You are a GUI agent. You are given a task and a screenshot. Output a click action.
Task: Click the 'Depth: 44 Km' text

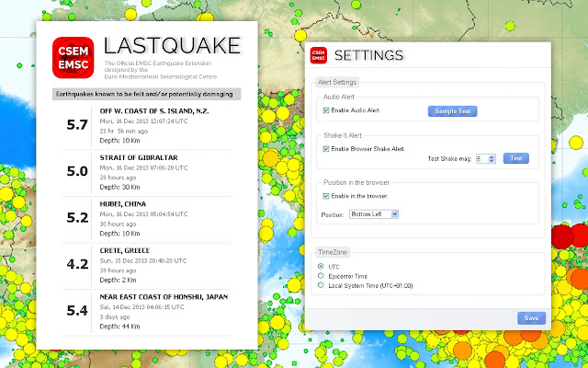119,327
